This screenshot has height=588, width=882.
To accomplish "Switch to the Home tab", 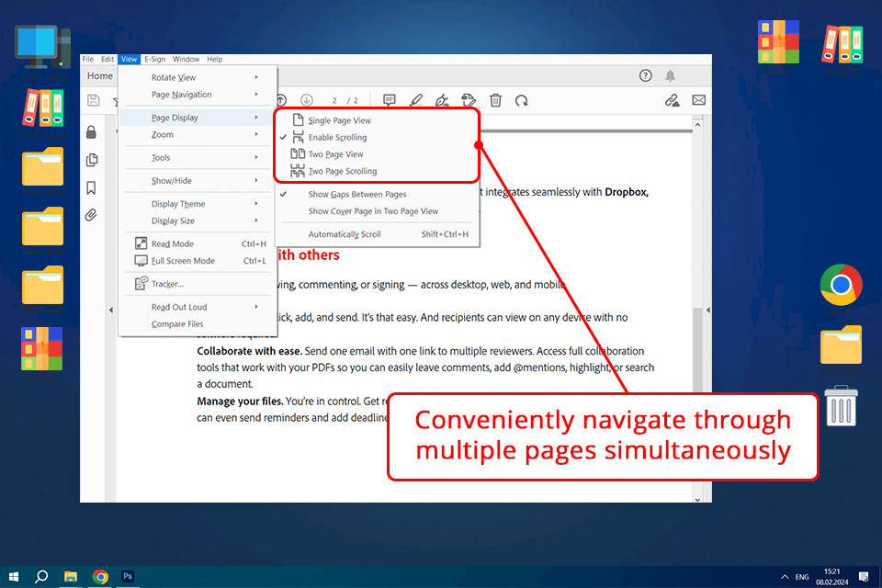I will [x=99, y=76].
